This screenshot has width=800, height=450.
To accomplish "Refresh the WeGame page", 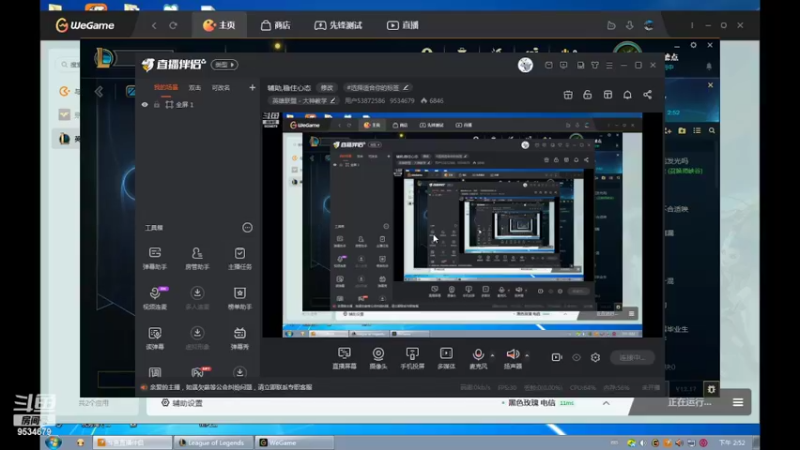I will [173, 25].
